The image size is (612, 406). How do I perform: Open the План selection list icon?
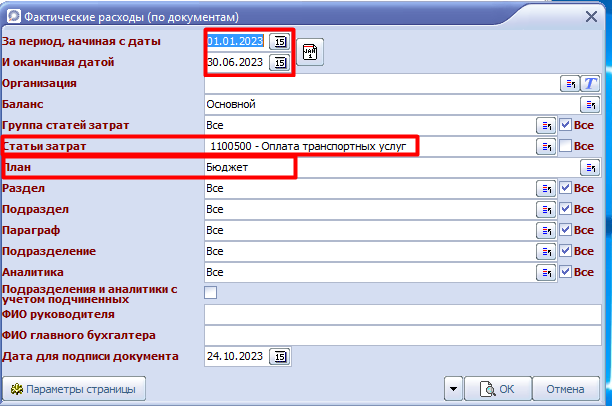click(590, 167)
